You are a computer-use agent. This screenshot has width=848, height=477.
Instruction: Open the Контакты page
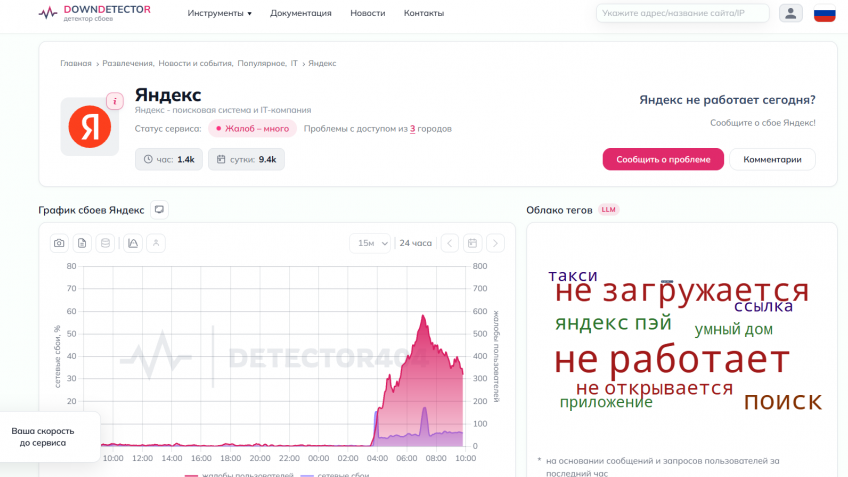tap(424, 13)
